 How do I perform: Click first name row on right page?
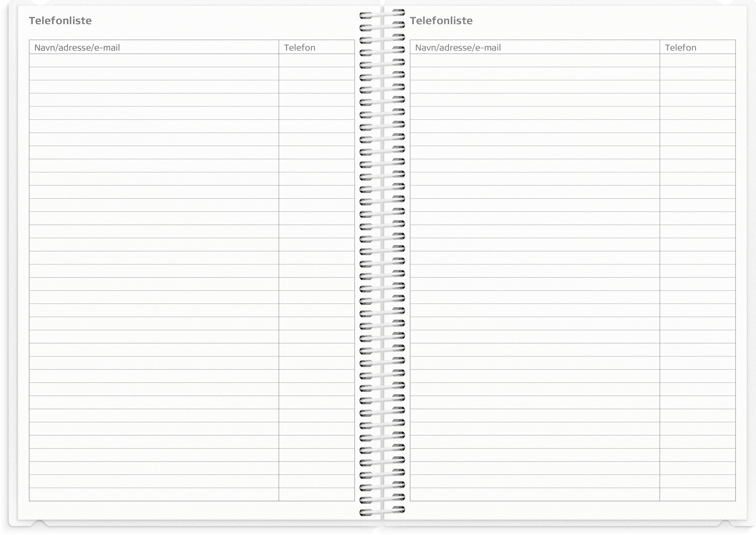click(535, 60)
